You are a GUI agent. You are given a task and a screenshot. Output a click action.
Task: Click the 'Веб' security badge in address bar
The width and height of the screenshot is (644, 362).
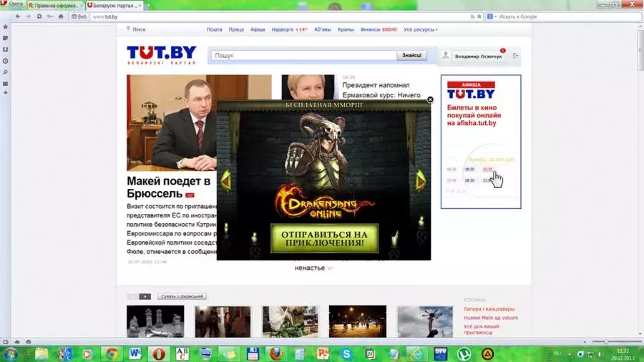(x=79, y=16)
